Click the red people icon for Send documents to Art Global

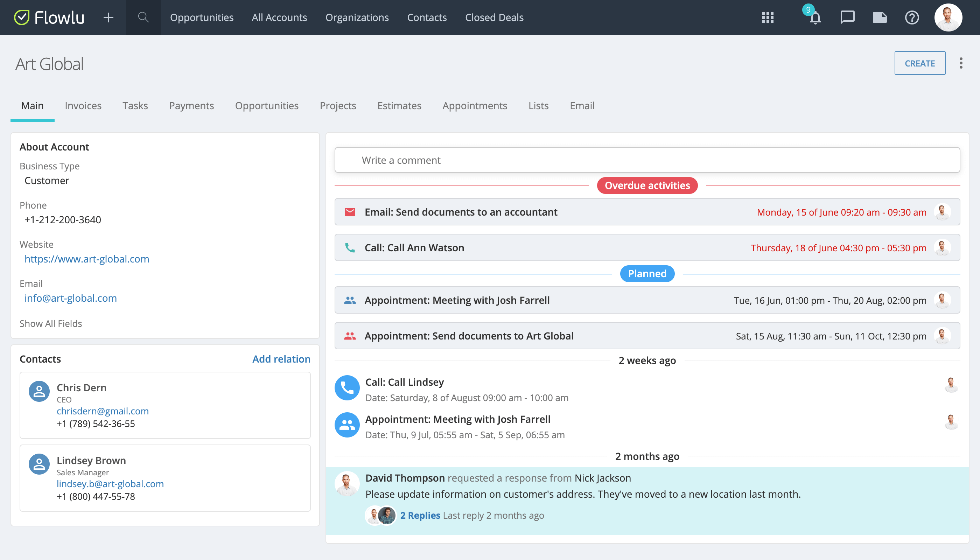(350, 336)
